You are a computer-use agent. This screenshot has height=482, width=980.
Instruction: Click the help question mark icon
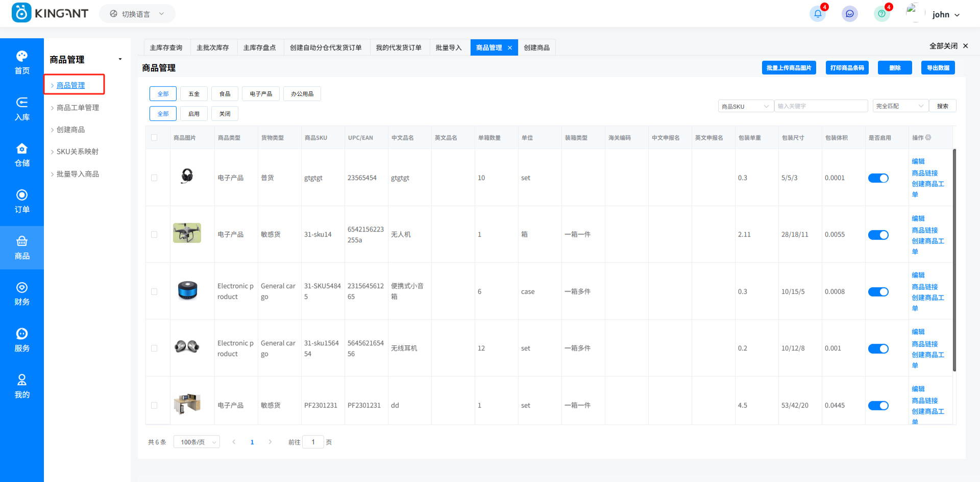point(881,14)
